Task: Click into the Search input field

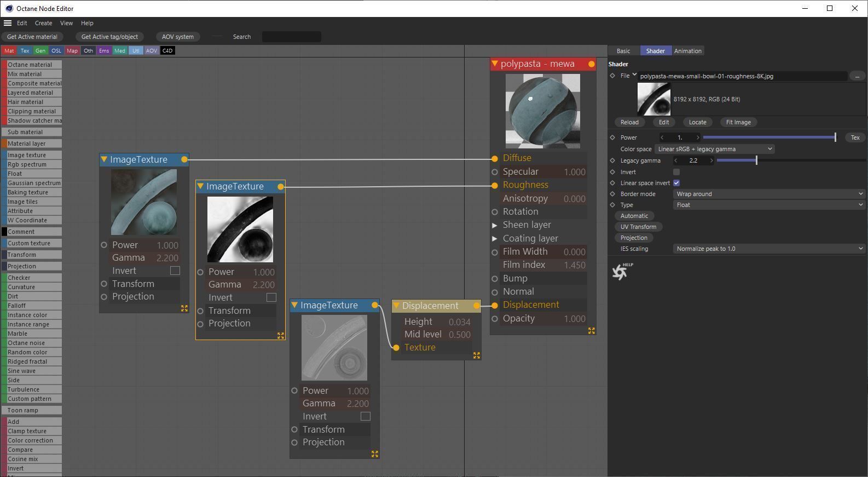Action: click(x=292, y=37)
